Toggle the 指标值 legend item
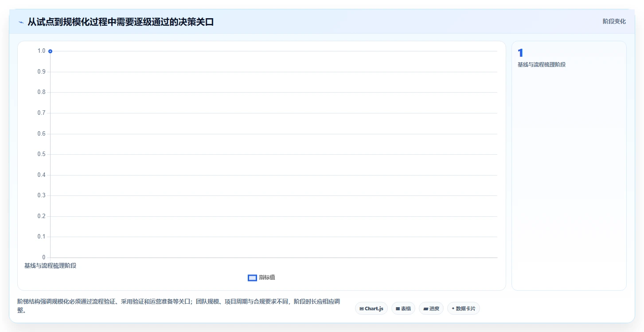644x332 pixels. [262, 277]
